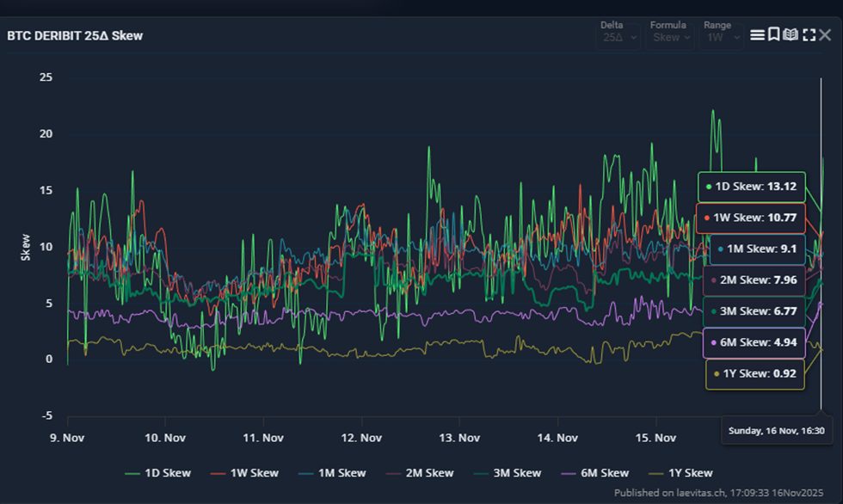Toggle fullscreen chart view

tap(809, 34)
